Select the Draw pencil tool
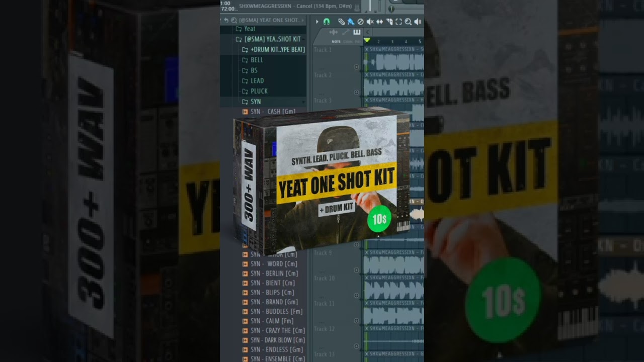This screenshot has width=644, height=362. [342, 22]
